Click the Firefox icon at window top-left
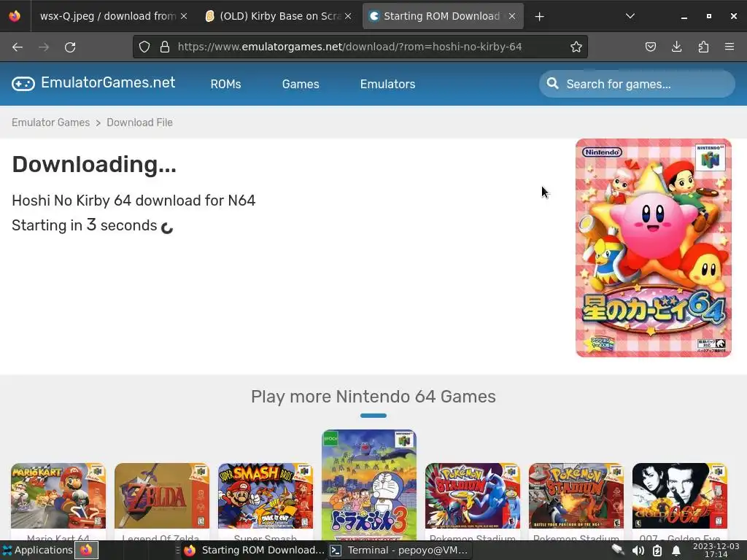The width and height of the screenshot is (747, 560). coord(15,16)
